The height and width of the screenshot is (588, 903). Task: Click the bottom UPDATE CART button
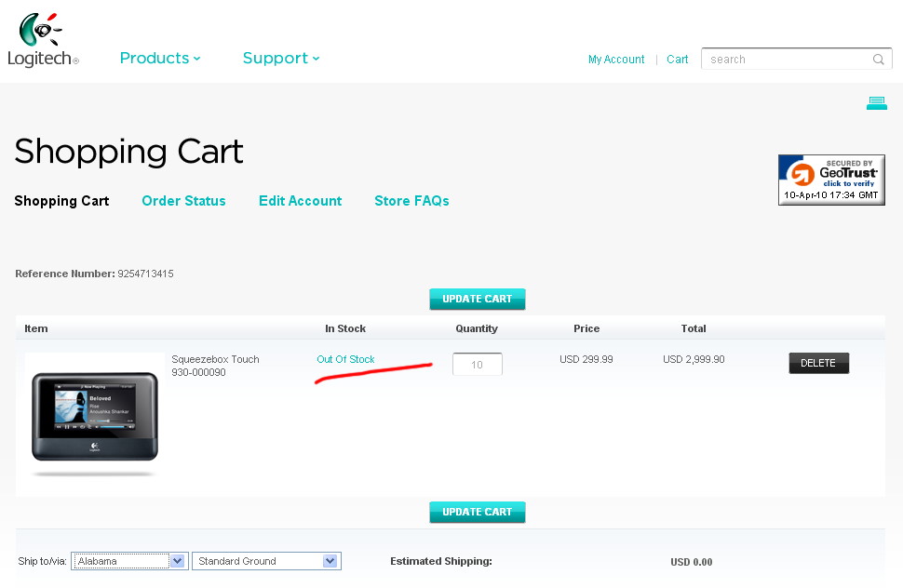coord(478,512)
